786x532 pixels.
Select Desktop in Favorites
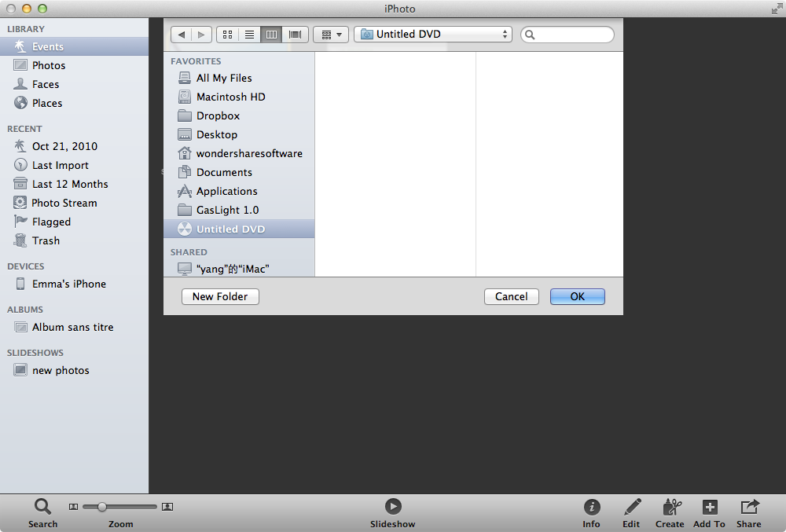click(x=239, y=134)
